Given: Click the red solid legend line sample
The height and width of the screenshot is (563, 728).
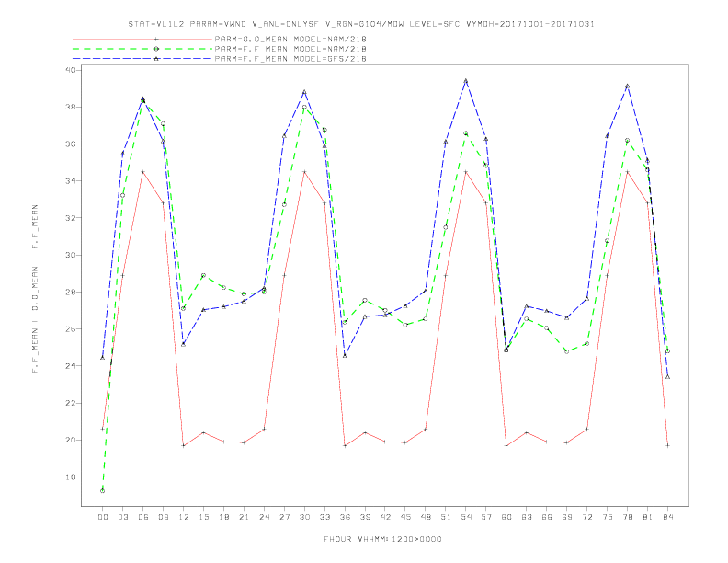Looking at the screenshot, I should [142, 39].
